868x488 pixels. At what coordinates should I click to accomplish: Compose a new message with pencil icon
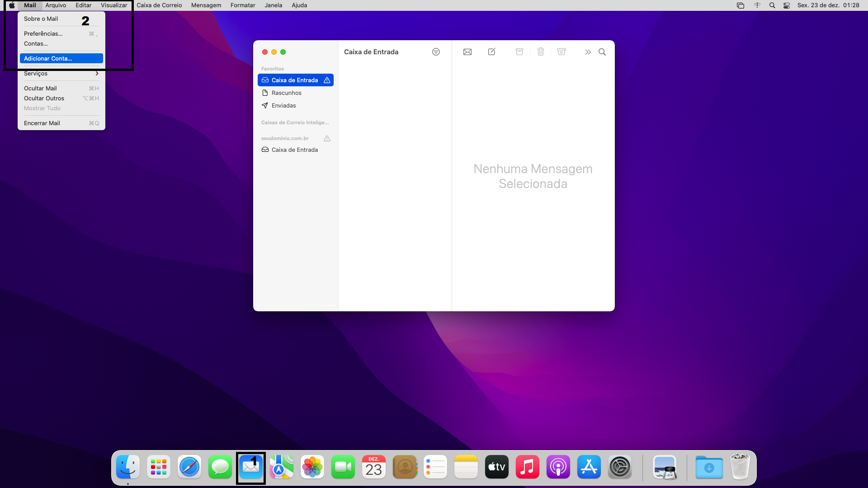(492, 52)
